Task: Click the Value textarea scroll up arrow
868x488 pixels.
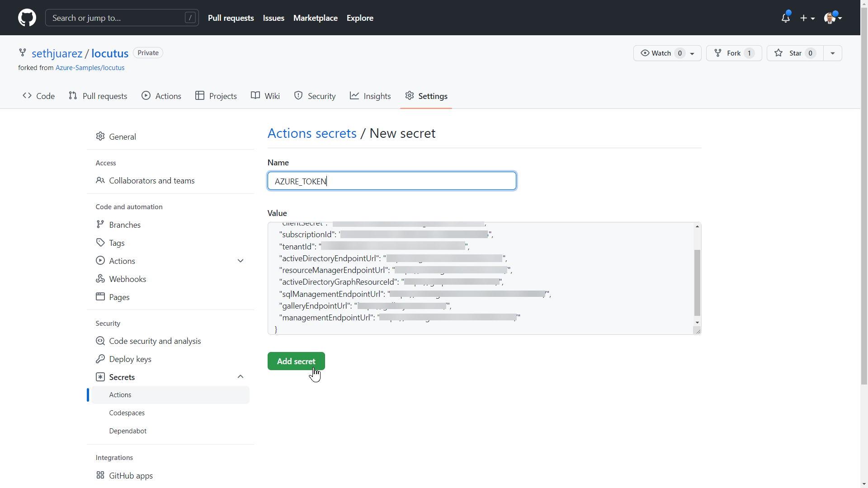Action: coord(698,226)
